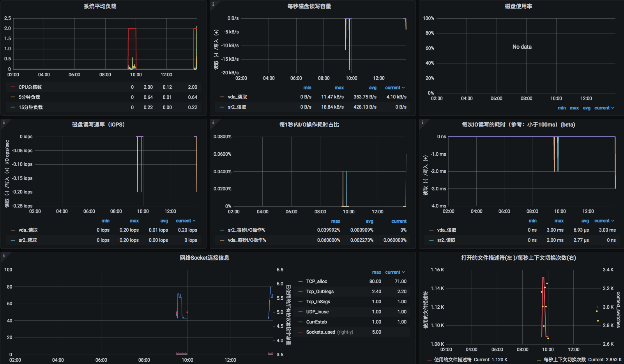
Task: Toggle the Tcp_OutSegs series
Action: coord(320,292)
